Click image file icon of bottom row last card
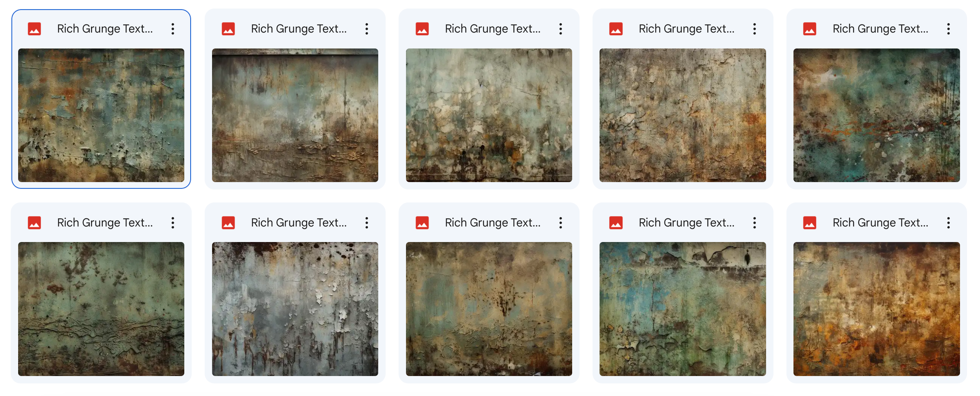Image resolution: width=980 pixels, height=396 pixels. (x=809, y=222)
